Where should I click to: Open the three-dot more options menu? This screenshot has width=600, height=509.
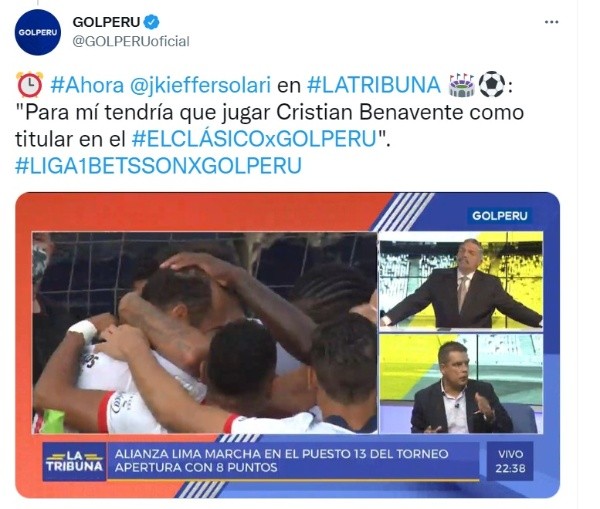click(x=551, y=22)
